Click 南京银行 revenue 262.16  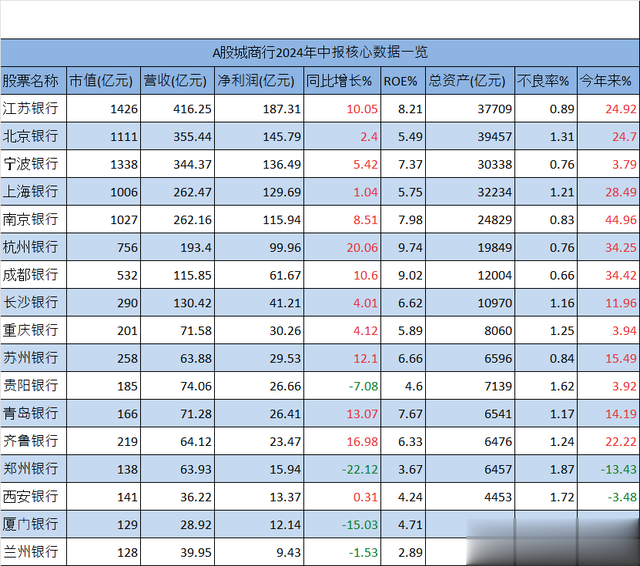pyautogui.click(x=192, y=220)
